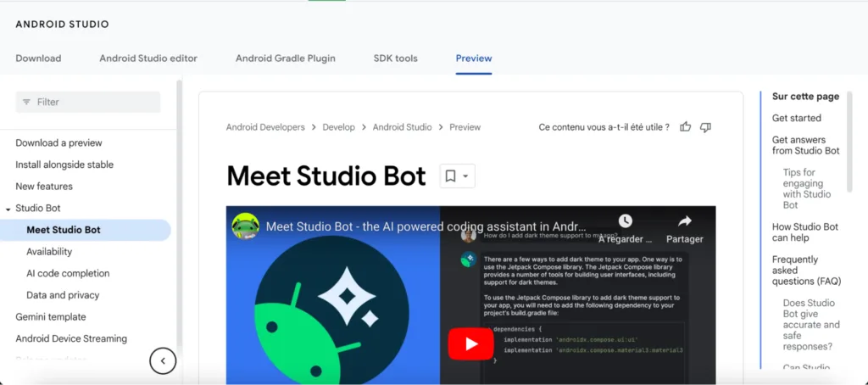Click the right table-of-contents scrollbar

click(849, 142)
